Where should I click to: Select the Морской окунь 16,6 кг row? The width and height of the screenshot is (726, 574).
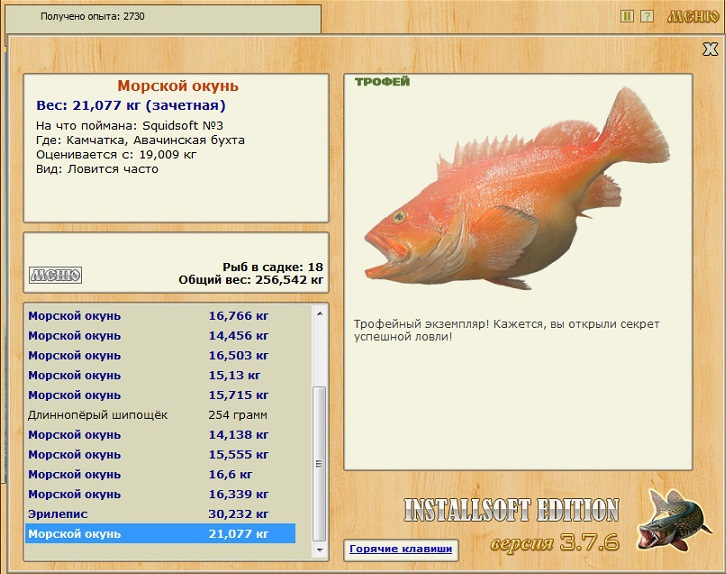pyautogui.click(x=160, y=474)
